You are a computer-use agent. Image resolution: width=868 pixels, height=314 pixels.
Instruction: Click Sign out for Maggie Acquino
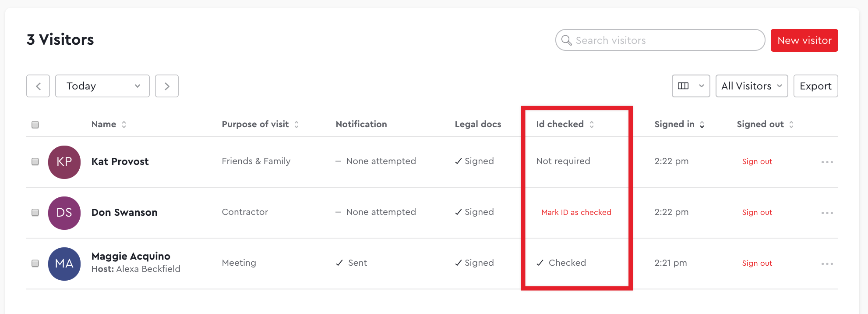coord(757,263)
